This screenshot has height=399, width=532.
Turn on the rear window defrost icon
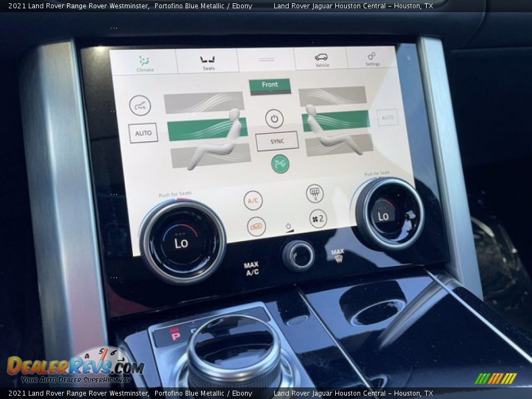315,194
